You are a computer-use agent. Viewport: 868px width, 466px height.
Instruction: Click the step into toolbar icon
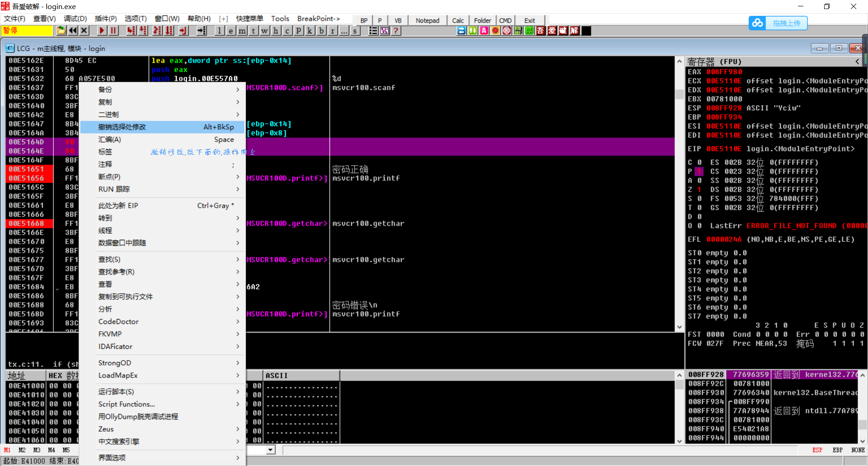coord(131,30)
